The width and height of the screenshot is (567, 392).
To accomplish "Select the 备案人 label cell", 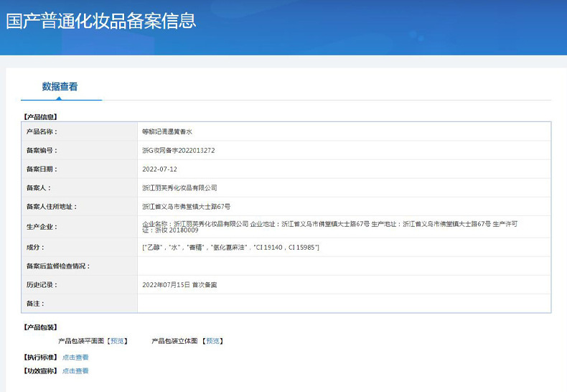I will pyautogui.click(x=79, y=188).
